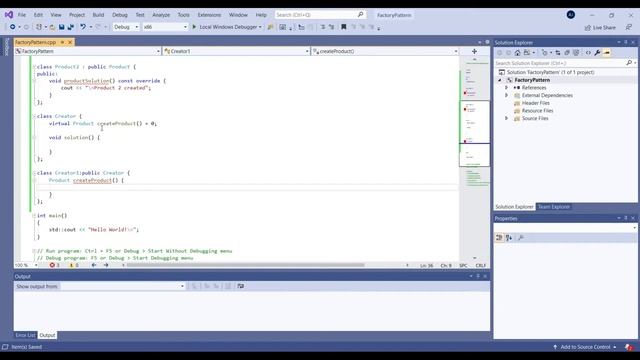
Task: Open the Local Windows Debugger dropdown arrow
Action: click(x=260, y=27)
